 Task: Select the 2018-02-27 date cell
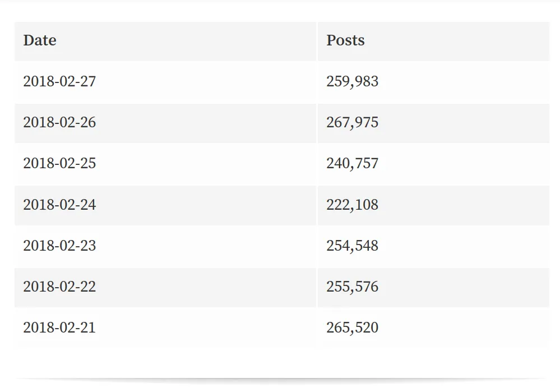point(59,81)
